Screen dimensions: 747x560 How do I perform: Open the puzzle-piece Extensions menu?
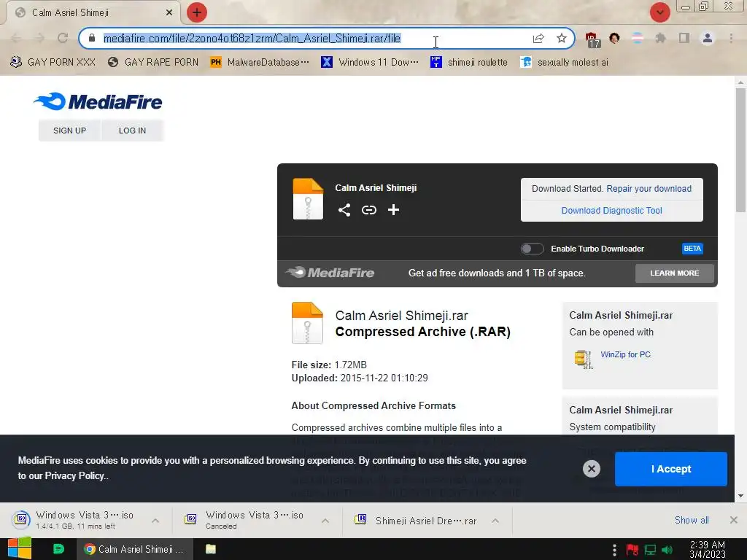(661, 38)
